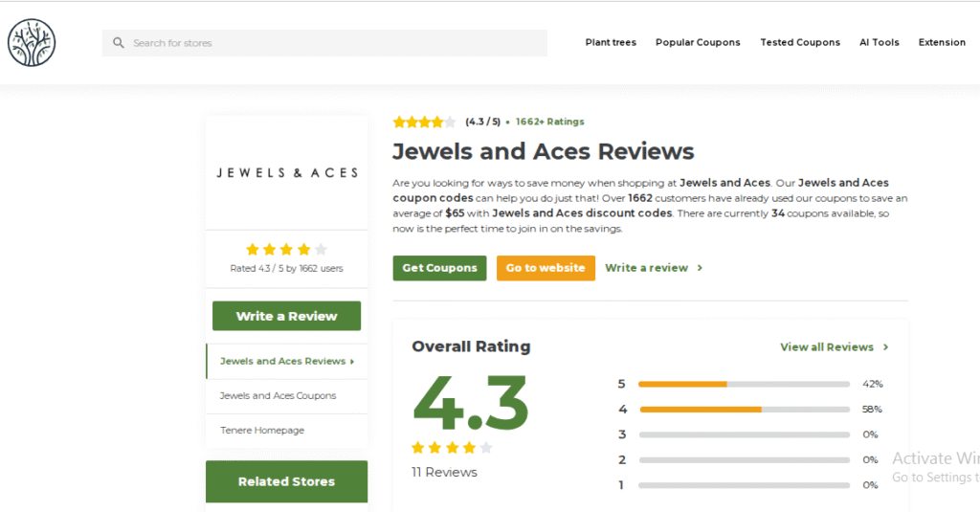Type in the Search for stores field
980x512 pixels.
[335, 43]
